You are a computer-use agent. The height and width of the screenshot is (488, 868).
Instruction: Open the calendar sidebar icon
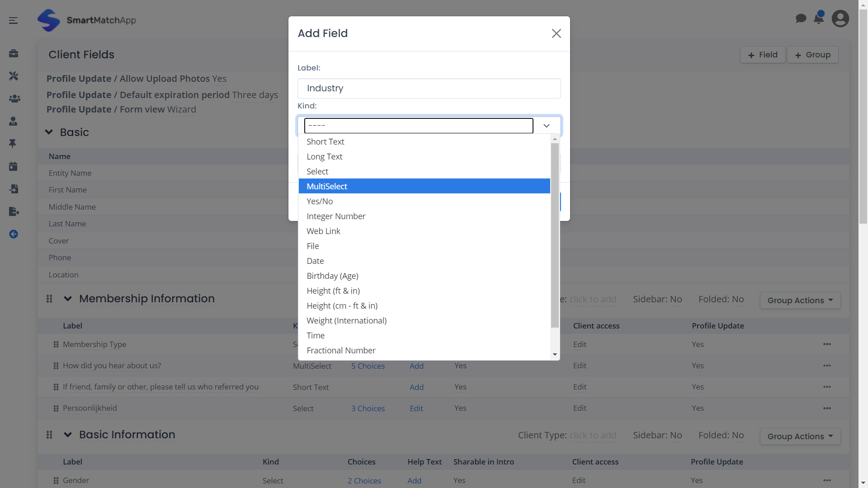13,166
